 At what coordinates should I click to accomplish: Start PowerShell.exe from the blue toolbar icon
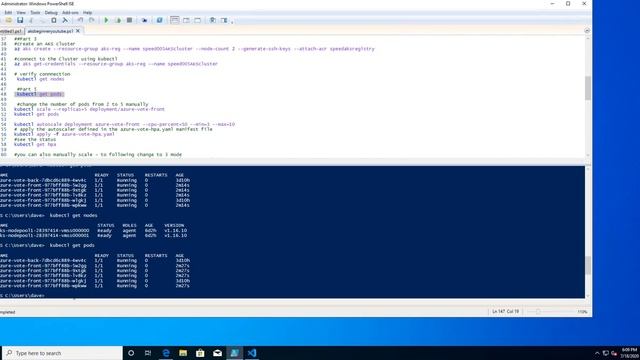(160, 20)
